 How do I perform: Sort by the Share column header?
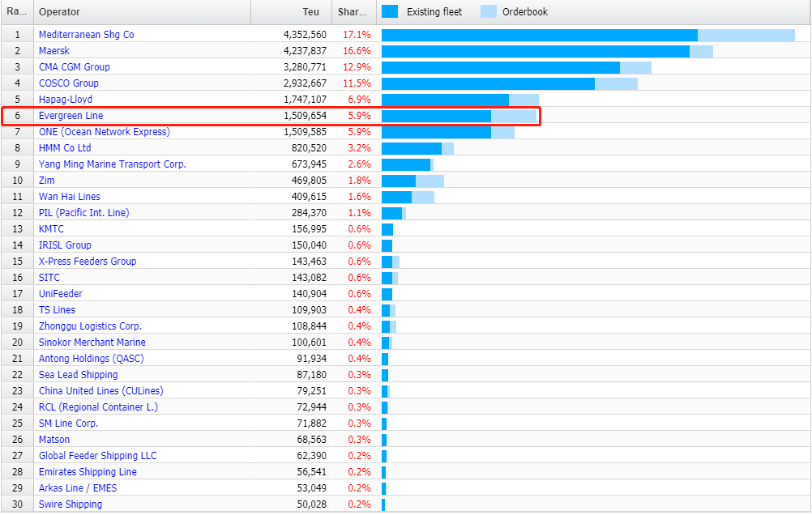[354, 12]
